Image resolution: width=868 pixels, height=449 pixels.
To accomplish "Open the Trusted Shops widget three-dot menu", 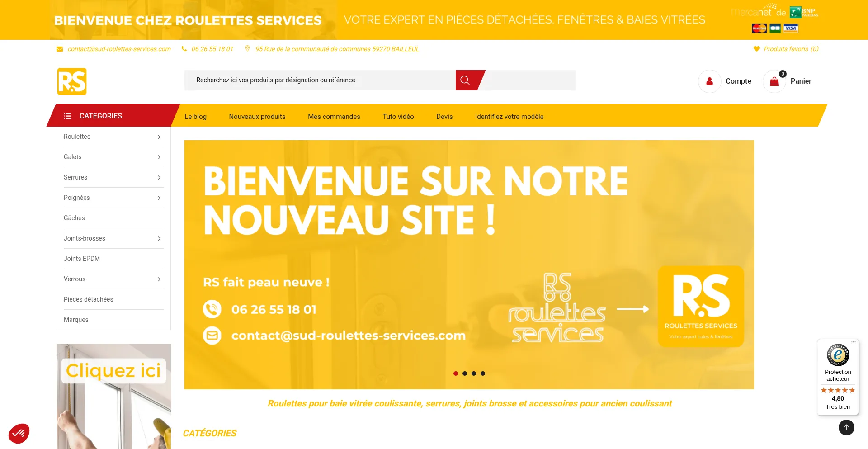I will tap(854, 342).
